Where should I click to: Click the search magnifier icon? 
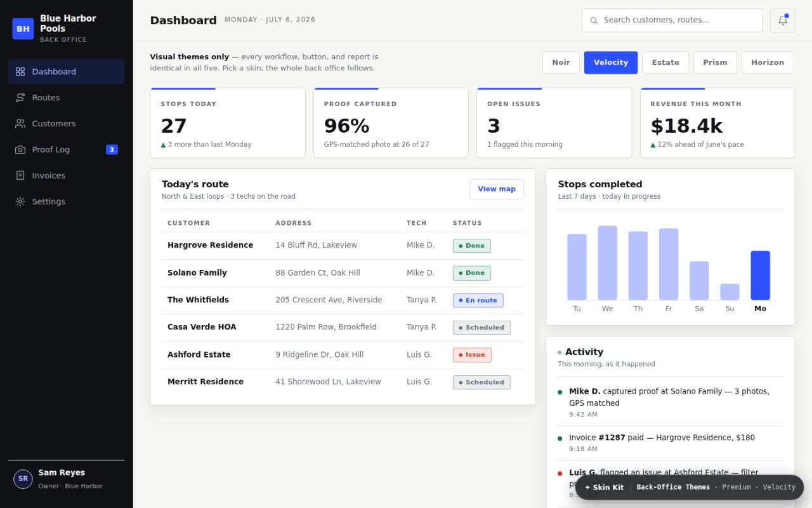(x=594, y=20)
